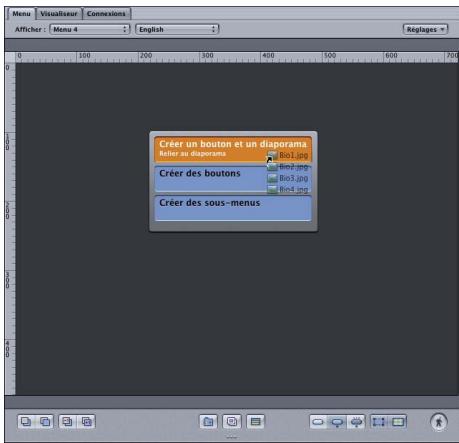Click the motion start/stop running-man button
Screen dimensions: 459x443
click(x=439, y=422)
